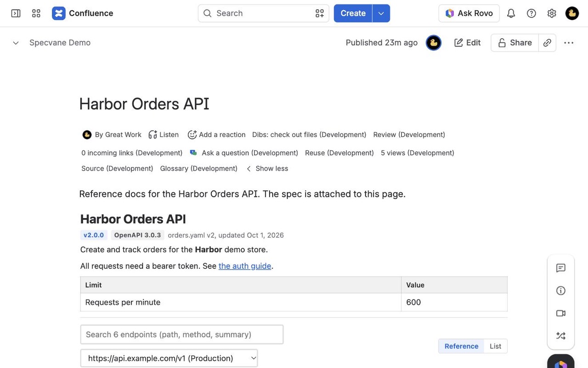Open the three-dot more actions menu
This screenshot has height=368, width=588.
click(x=569, y=43)
